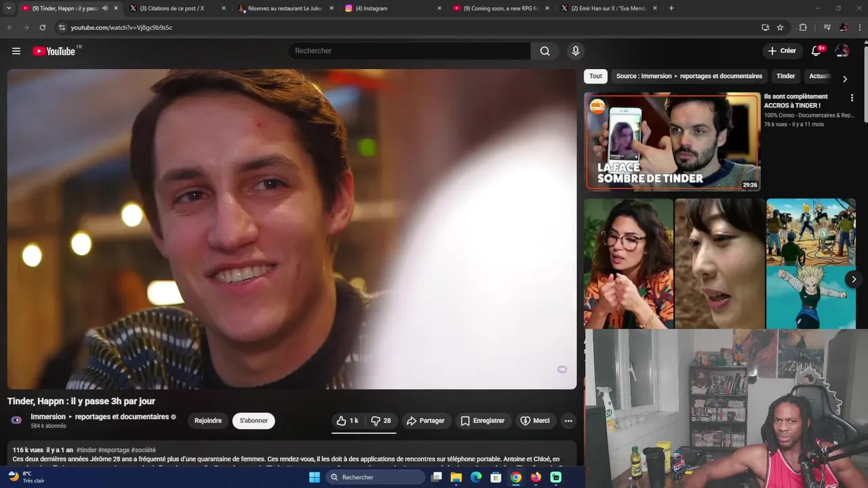Show next Shorts with the carousel arrow

coord(854,279)
